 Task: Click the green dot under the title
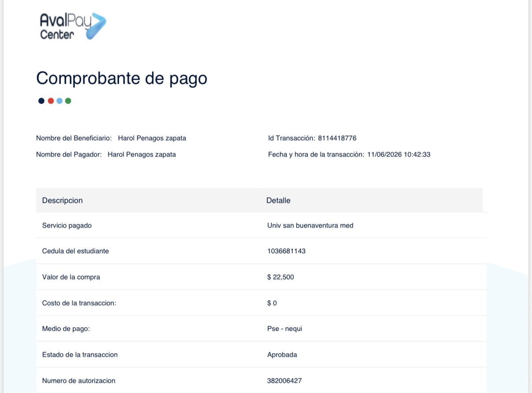coord(68,101)
